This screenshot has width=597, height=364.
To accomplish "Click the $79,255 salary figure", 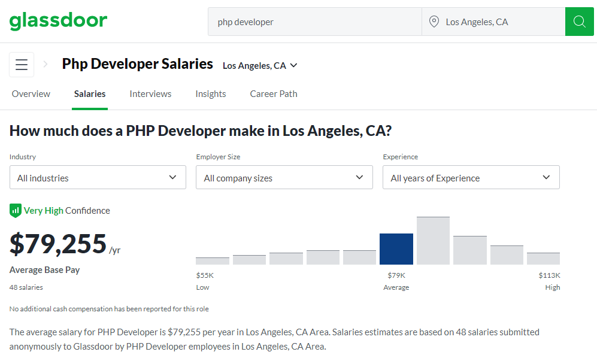I will click(x=58, y=244).
